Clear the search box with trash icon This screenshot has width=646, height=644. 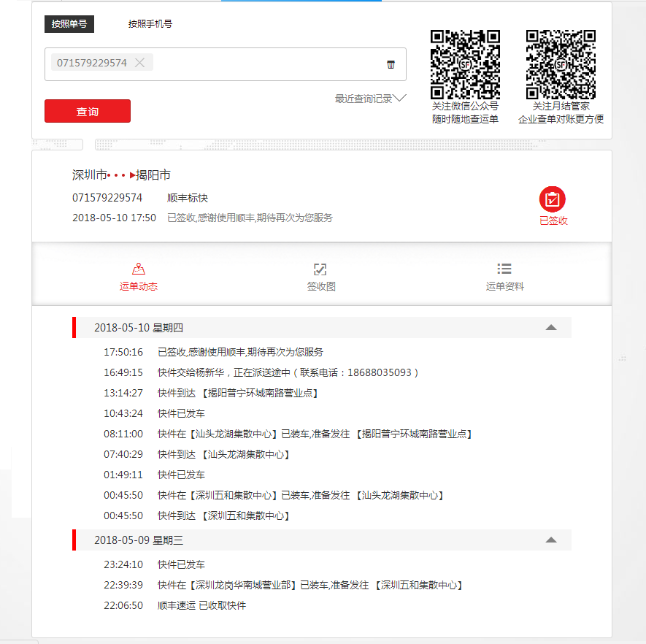tap(391, 64)
